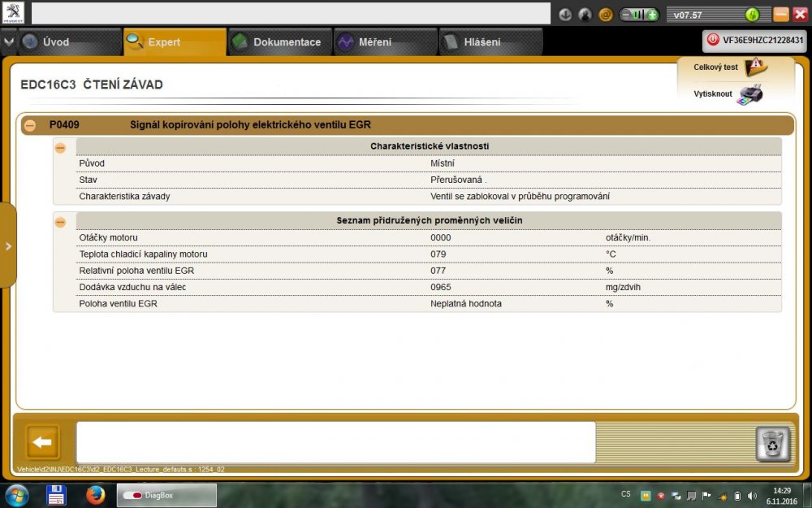The image size is (812, 508).
Task: Open Firefox from the Windows taskbar
Action: point(96,494)
